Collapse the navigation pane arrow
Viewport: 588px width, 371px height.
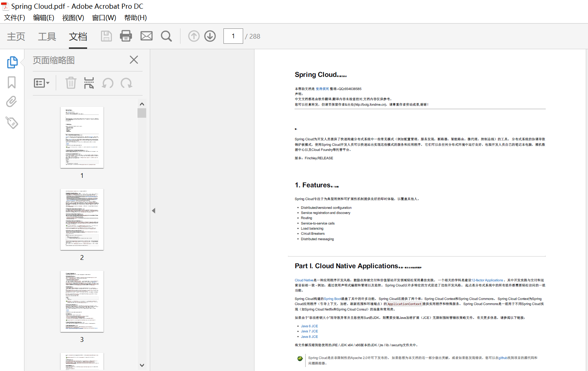click(154, 211)
